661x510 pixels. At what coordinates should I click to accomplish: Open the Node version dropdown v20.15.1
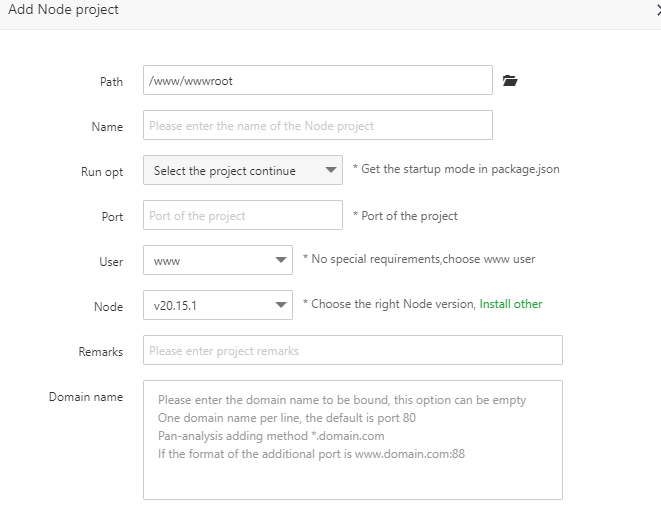click(218, 306)
